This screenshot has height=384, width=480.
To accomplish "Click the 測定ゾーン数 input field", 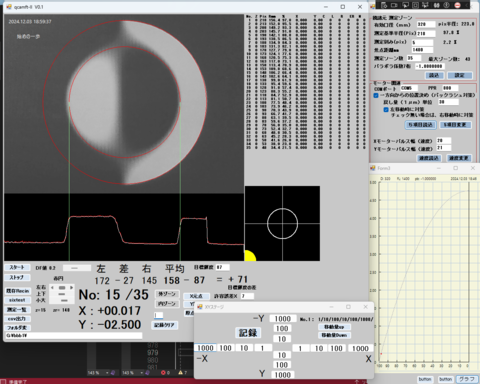I will [x=414, y=58].
